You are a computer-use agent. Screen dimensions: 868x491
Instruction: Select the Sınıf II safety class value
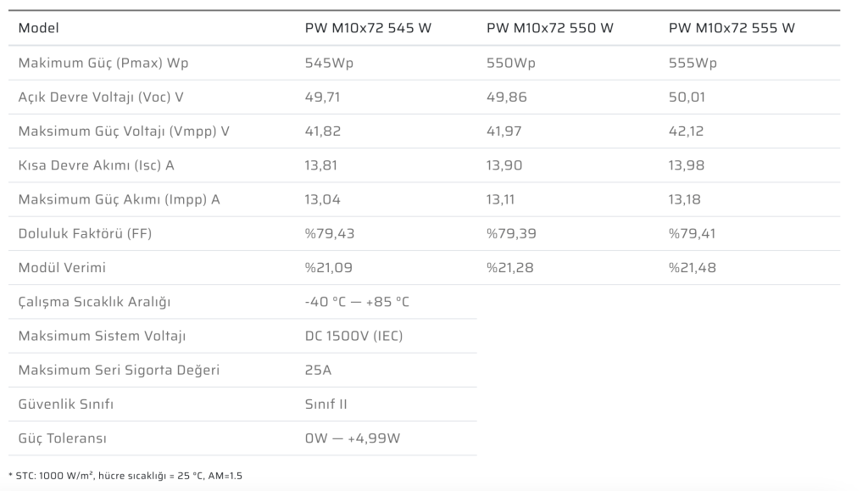pyautogui.click(x=325, y=405)
